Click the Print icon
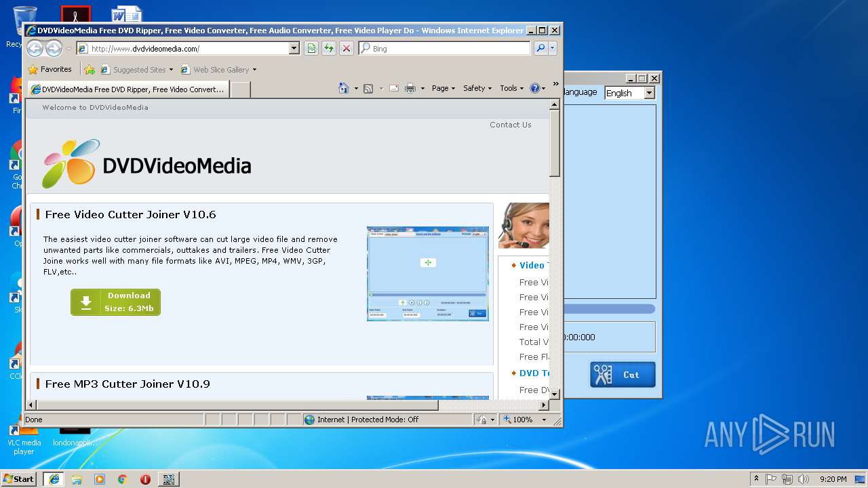This screenshot has height=488, width=868. pyautogui.click(x=410, y=88)
